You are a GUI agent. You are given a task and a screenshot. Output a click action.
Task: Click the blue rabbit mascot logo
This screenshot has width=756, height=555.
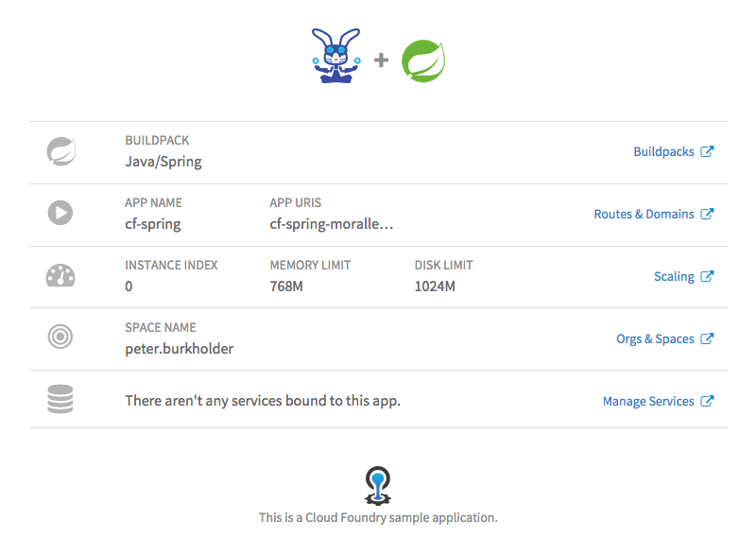[336, 56]
